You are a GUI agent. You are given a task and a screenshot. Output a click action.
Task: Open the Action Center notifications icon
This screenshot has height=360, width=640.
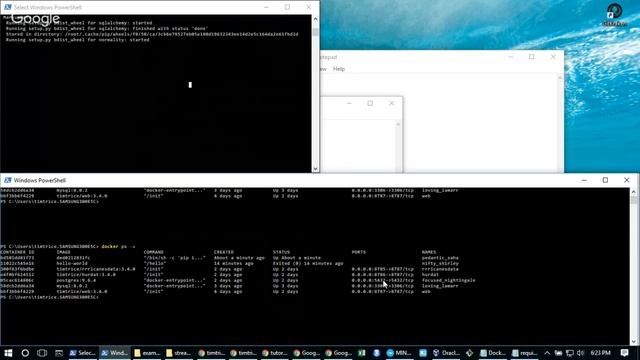pyautogui.click(x=624, y=353)
